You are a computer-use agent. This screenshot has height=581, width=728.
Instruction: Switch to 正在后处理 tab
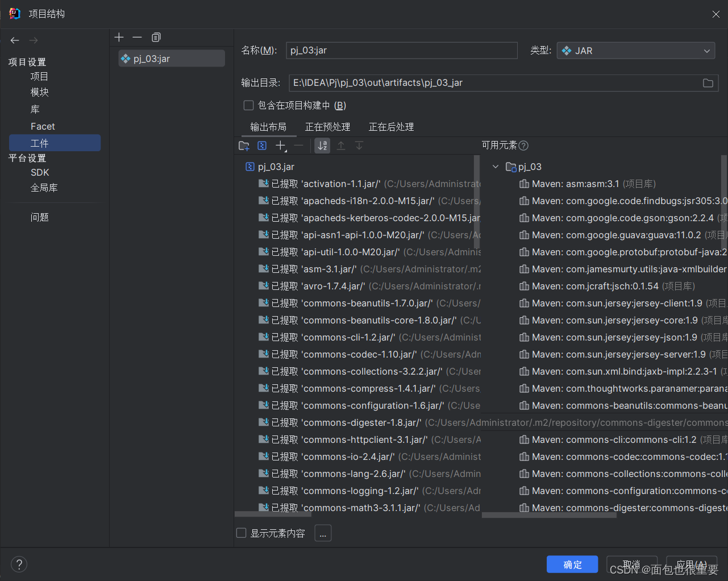tap(392, 127)
